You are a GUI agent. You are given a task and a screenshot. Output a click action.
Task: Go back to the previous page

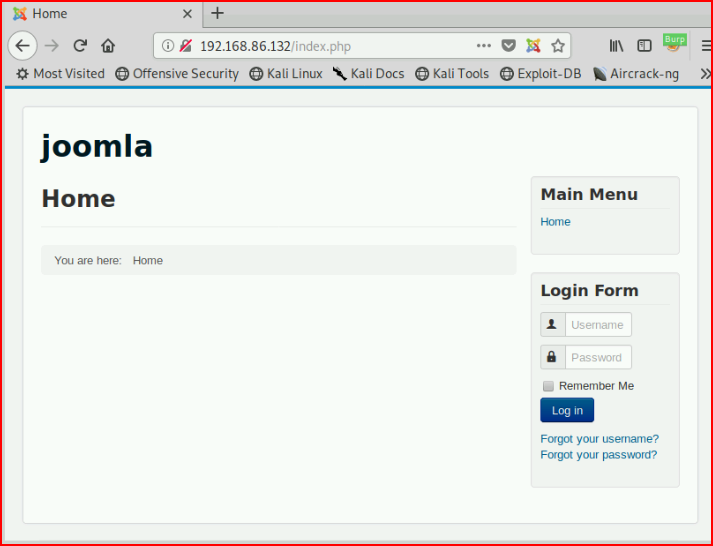pos(22,45)
